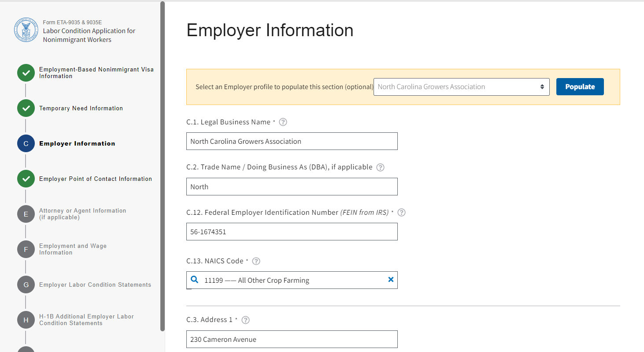The width and height of the screenshot is (644, 352).
Task: Show help tooltip for NAICS Code
Action: (x=256, y=261)
